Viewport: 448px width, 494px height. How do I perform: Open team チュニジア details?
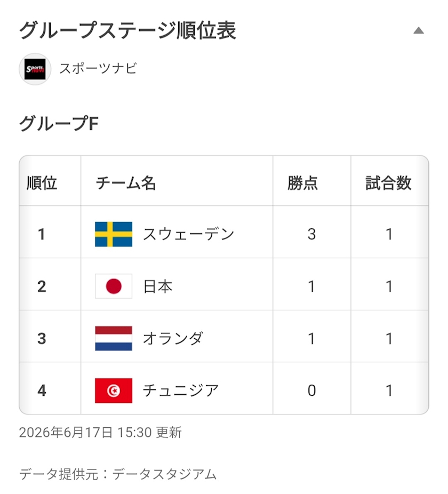(x=181, y=391)
